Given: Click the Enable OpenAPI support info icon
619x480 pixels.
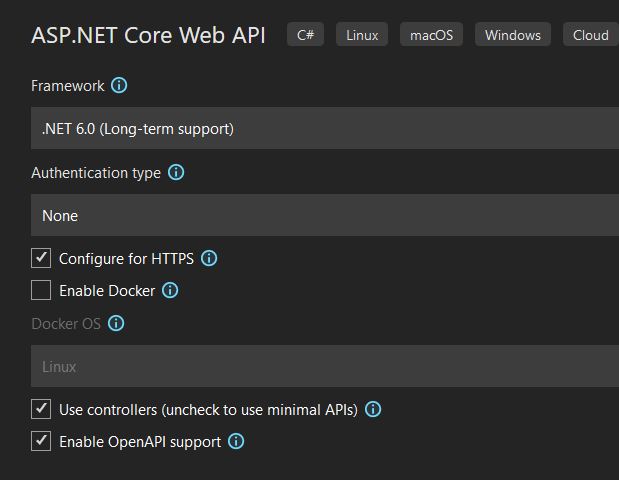Looking at the screenshot, I should (x=236, y=441).
